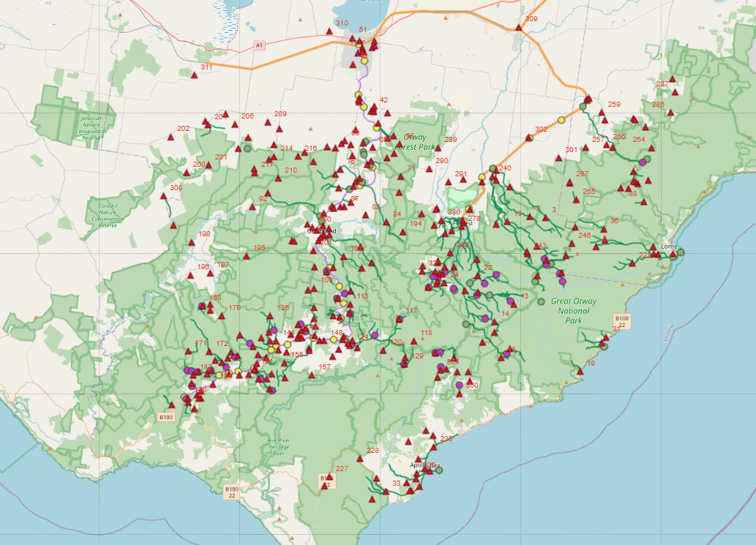
Task: Select the red marker numbered 227 near the bottom
Action: coord(329,476)
